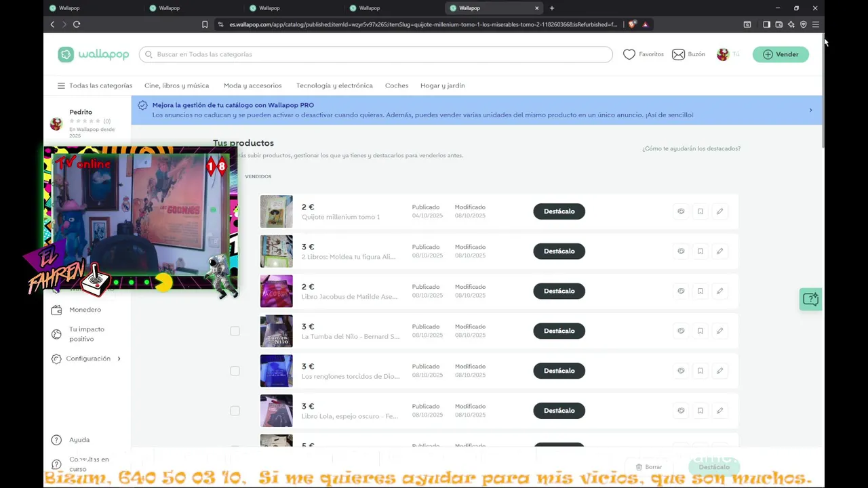Expand the Wallapop PRO banner arrow
Viewport: 868px width, 488px height.
pos(810,110)
